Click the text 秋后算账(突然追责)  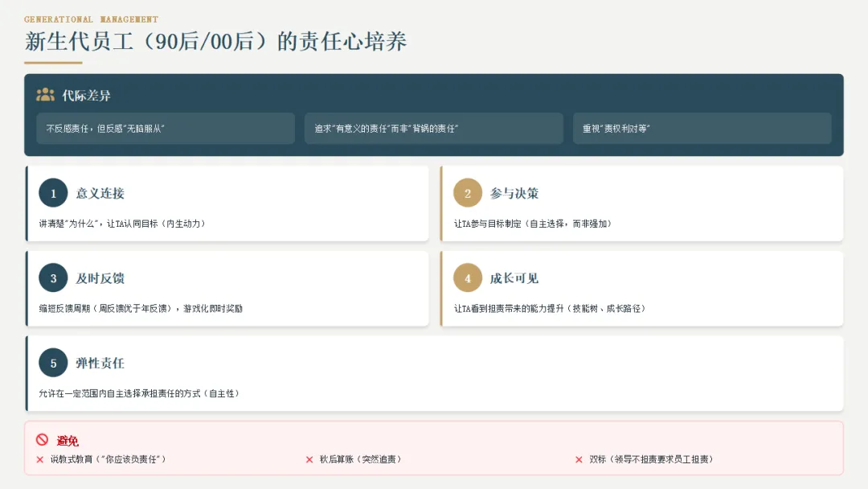tap(360, 459)
